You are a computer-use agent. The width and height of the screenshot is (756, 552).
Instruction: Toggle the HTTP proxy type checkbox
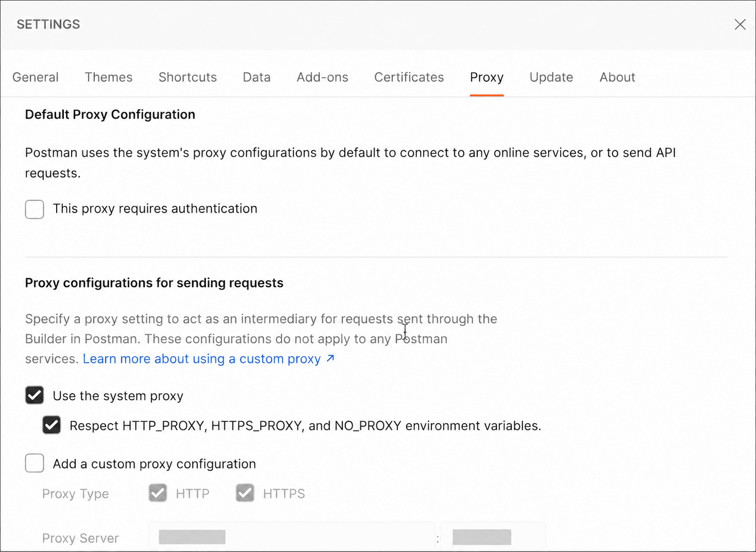pos(158,493)
